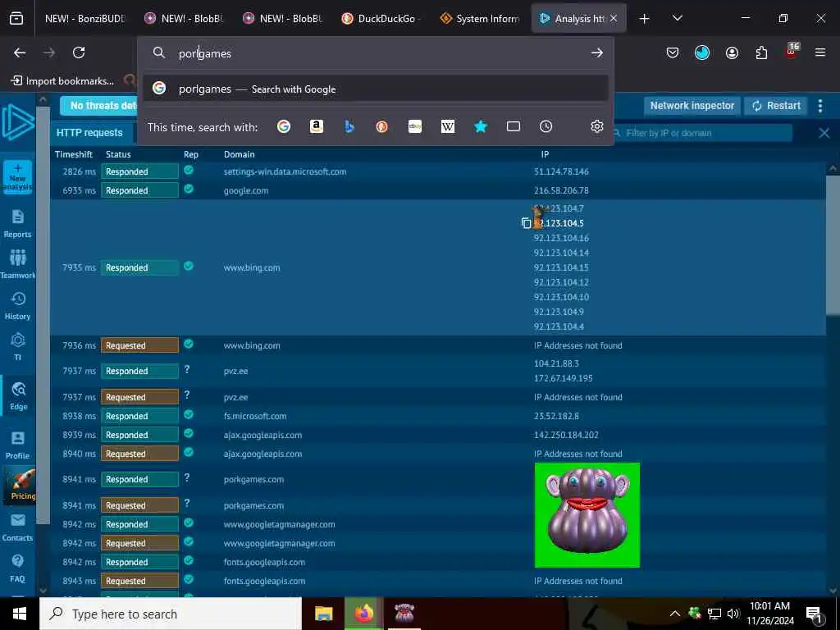
Task: Open History in the sidebar
Action: point(18,306)
